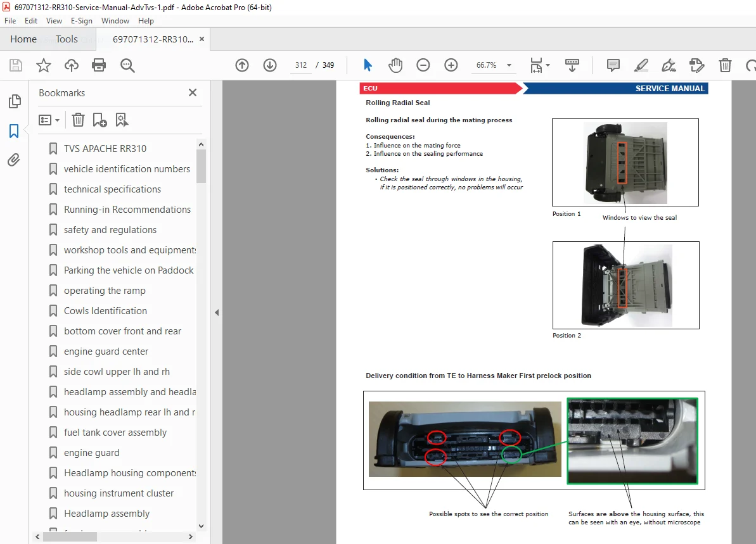The height and width of the screenshot is (544, 756).
Task: Open the operating the ramp bookmark
Action: pos(105,291)
